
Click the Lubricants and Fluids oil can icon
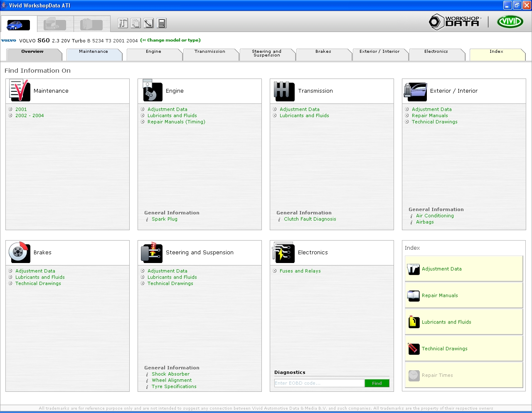[x=414, y=322]
